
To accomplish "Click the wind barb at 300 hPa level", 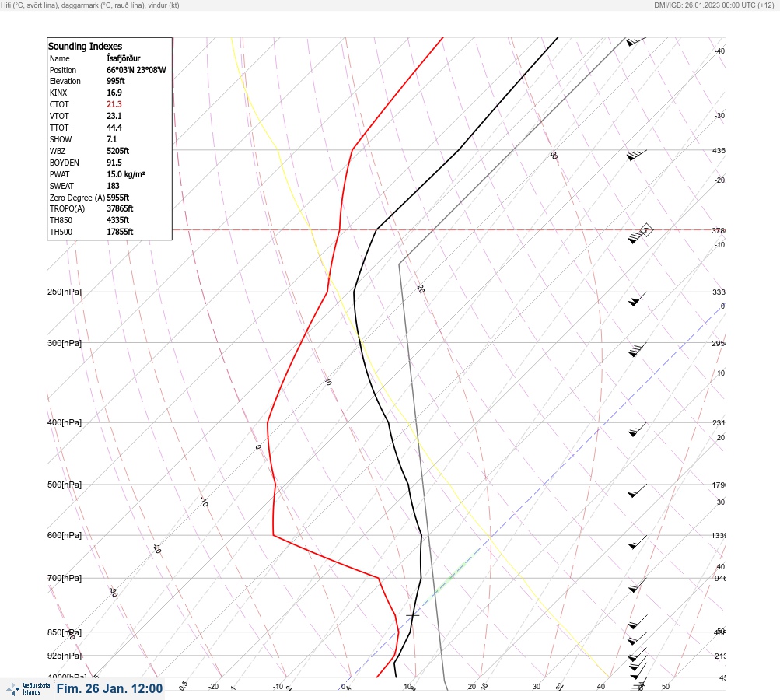I will (x=637, y=350).
